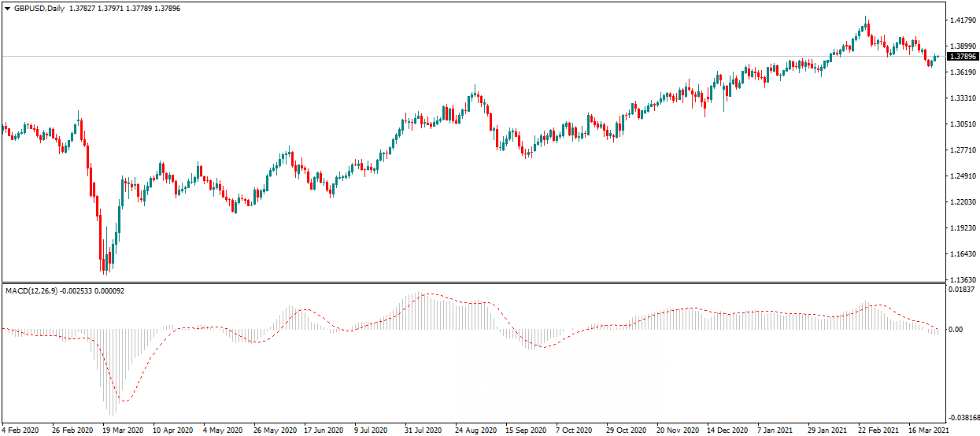The height and width of the screenshot is (436, 980).
Task: Click price level 1.24910 on the axis
Action: pos(963,176)
